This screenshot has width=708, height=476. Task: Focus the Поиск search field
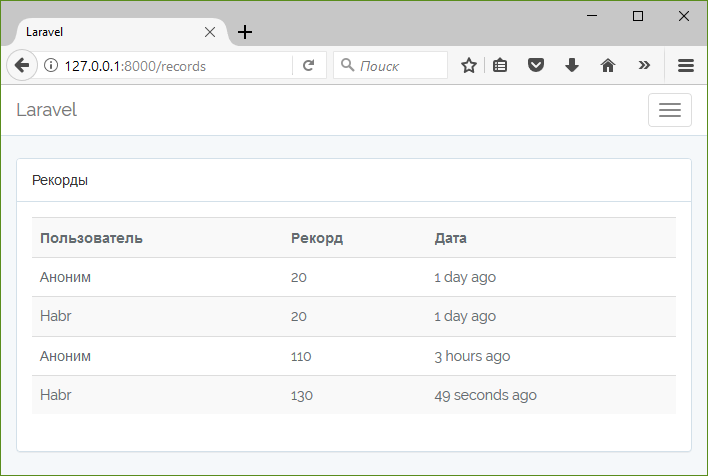click(x=391, y=66)
